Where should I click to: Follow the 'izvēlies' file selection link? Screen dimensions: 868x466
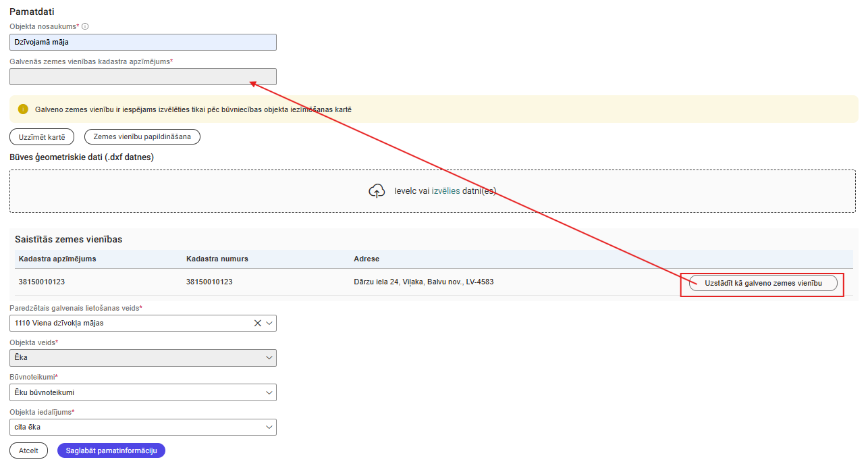coord(445,191)
